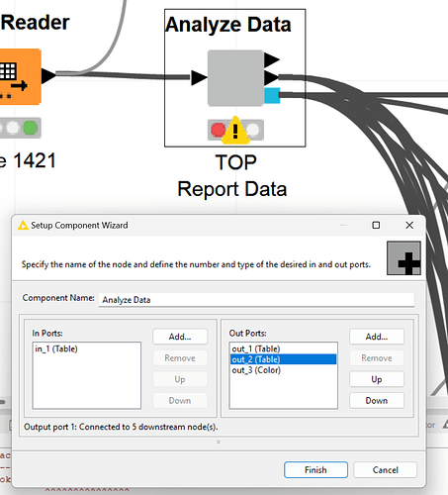Move the selected out port up
This screenshot has width=448, height=495.
pos(377,379)
